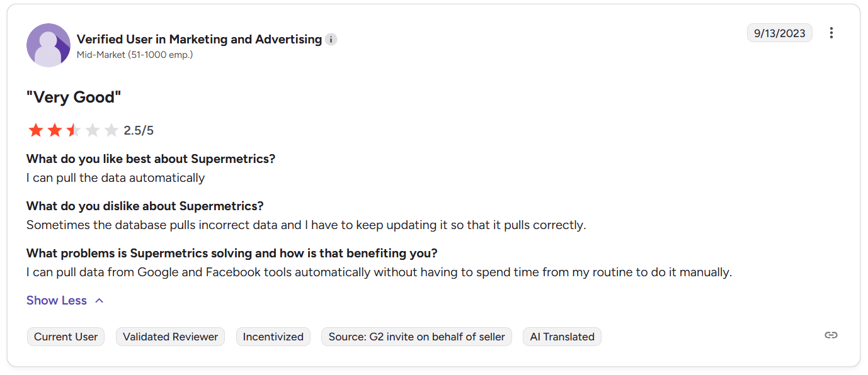
Task: Click Verified User in Marketing and Advertising
Action: coord(199,39)
